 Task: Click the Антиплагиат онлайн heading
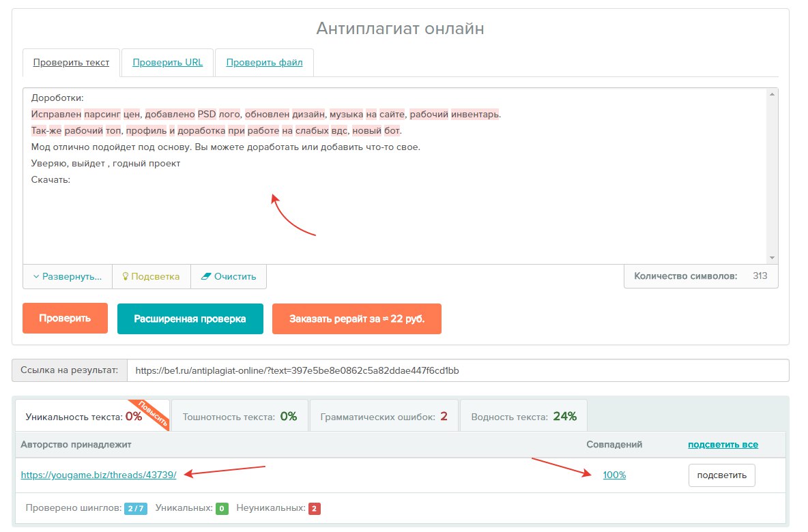tap(401, 29)
